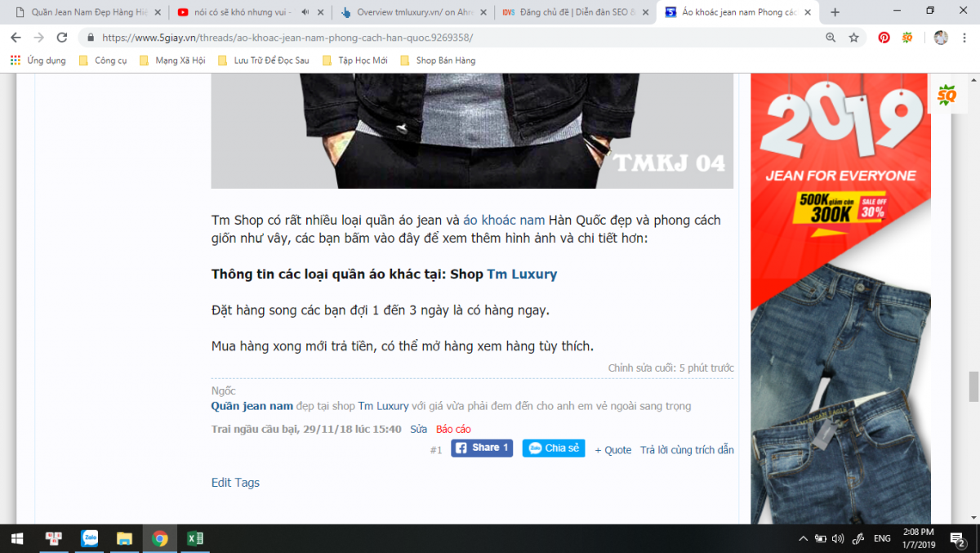This screenshot has width=980, height=553.
Task: Bookmark this page with the star icon
Action: [x=853, y=38]
